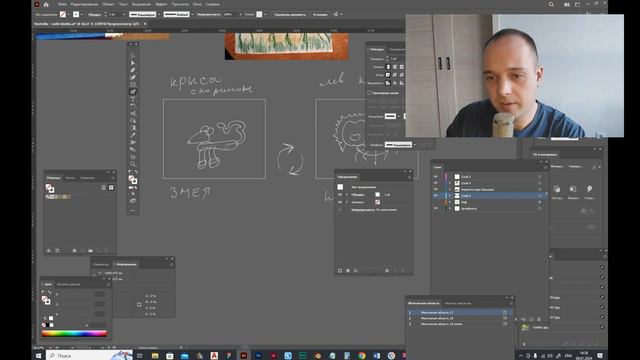Select the Rectangle tool
The image size is (640, 360).
click(x=133, y=84)
